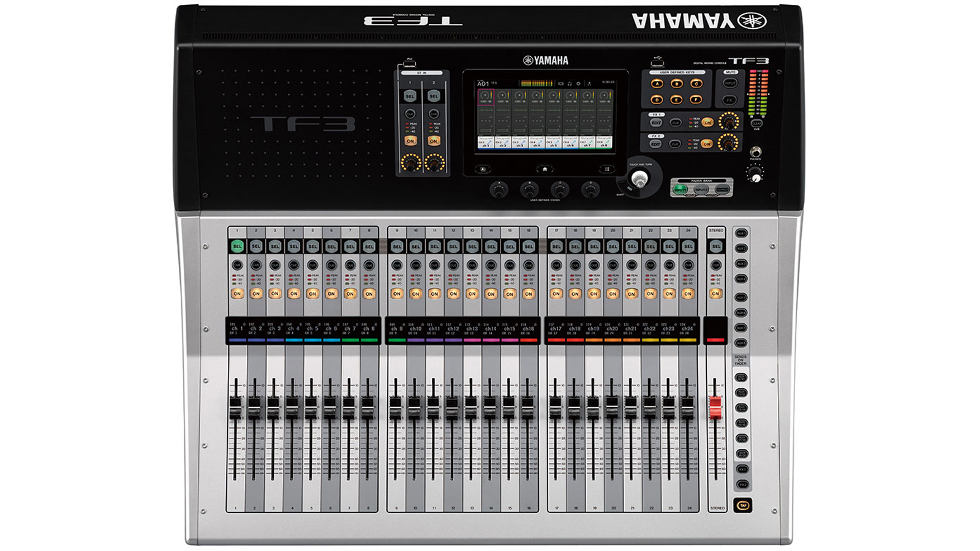Click the TAP tempo key

pos(743,505)
